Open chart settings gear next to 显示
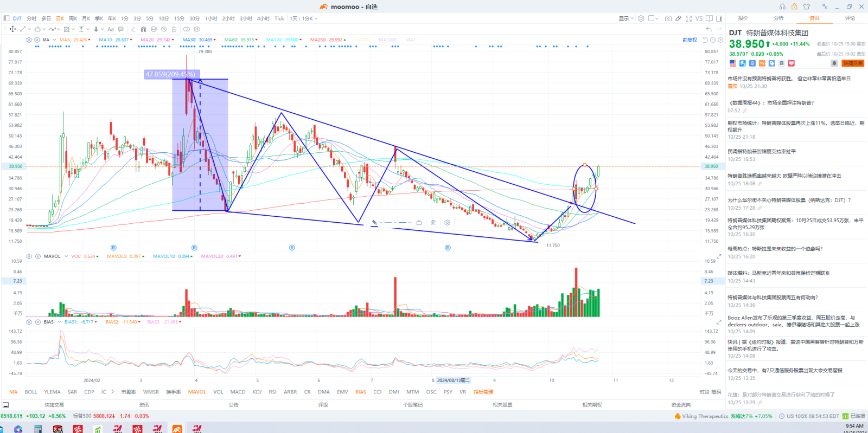The height and width of the screenshot is (433, 868). pos(641,18)
